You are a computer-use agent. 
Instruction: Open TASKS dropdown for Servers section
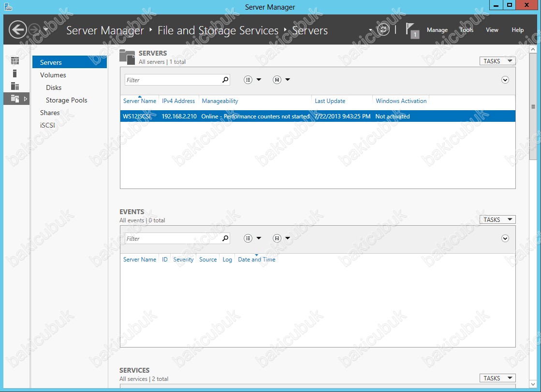(497, 61)
